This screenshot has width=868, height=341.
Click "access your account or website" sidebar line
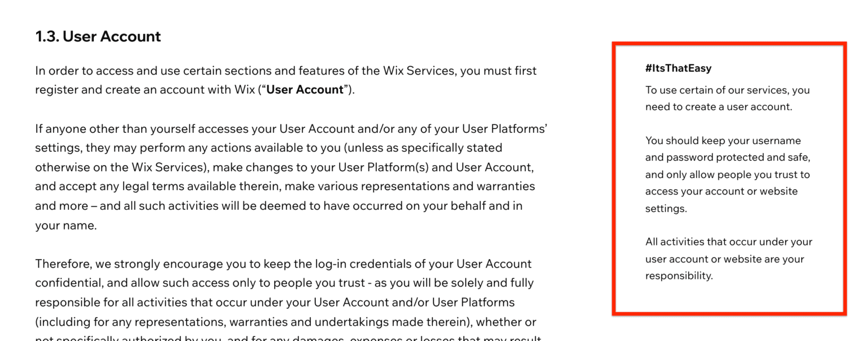coord(722,191)
